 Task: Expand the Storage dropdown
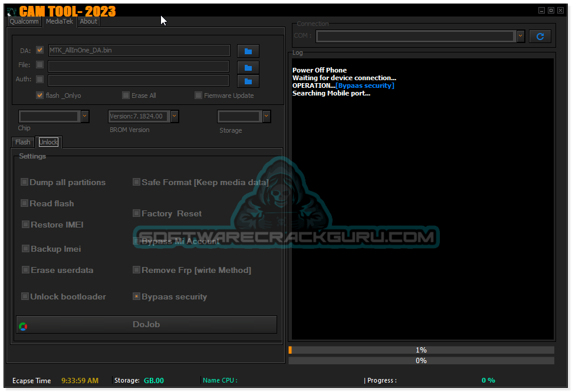pos(267,116)
